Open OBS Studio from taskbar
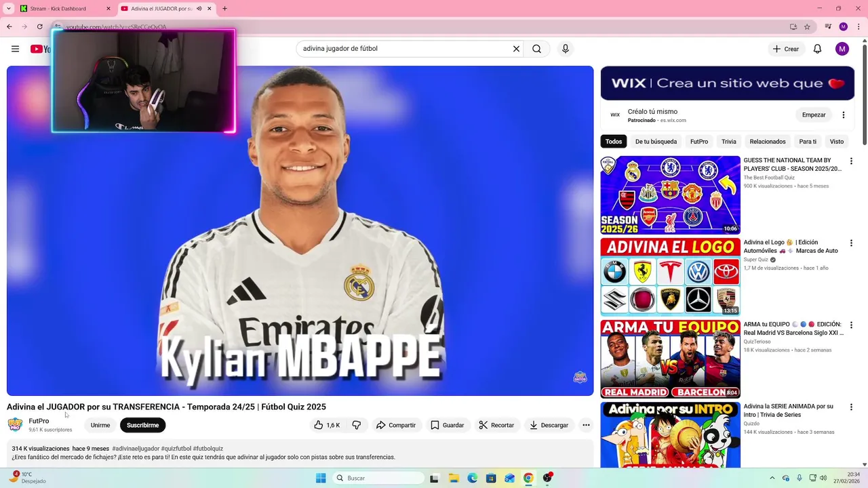This screenshot has height=488, width=868. pyautogui.click(x=547, y=478)
